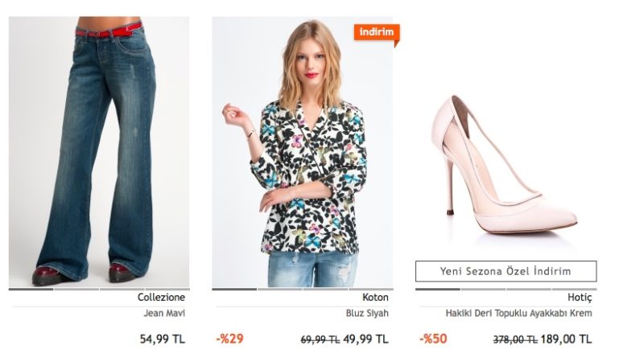The height and width of the screenshot is (362, 644).
Task: Select the Bluz Siyah product title
Action: [367, 313]
